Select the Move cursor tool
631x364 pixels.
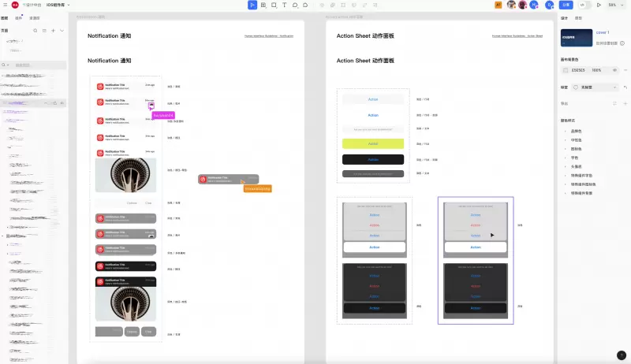point(252,5)
